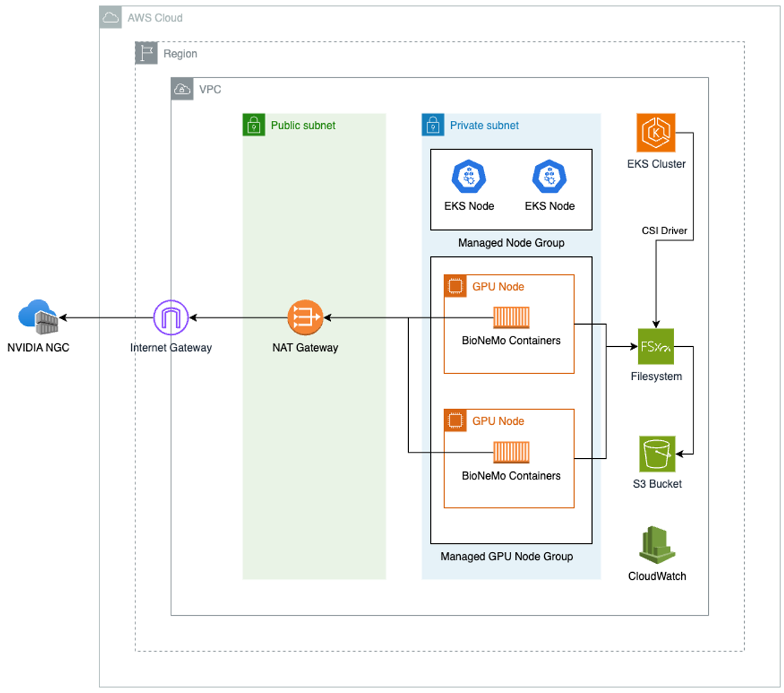Image resolution: width=784 pixels, height=693 pixels.
Task: Select the upper GPU Node chip icon
Action: coord(455,286)
